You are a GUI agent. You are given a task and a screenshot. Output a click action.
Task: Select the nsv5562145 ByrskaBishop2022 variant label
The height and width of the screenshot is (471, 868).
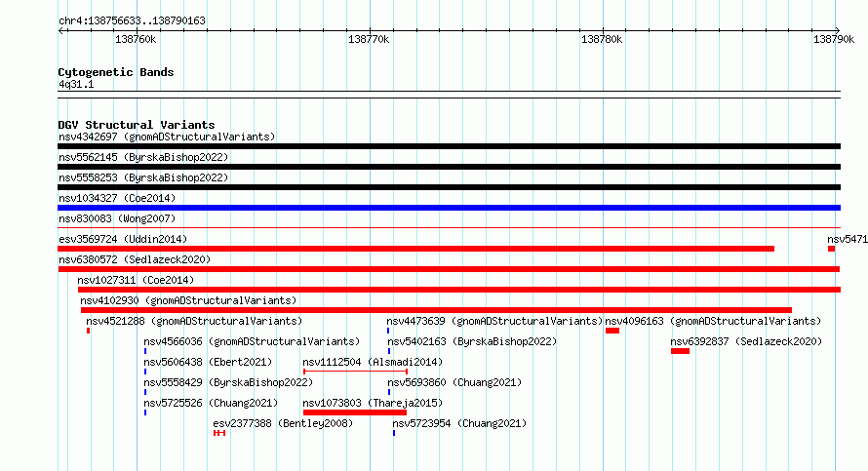pos(143,157)
